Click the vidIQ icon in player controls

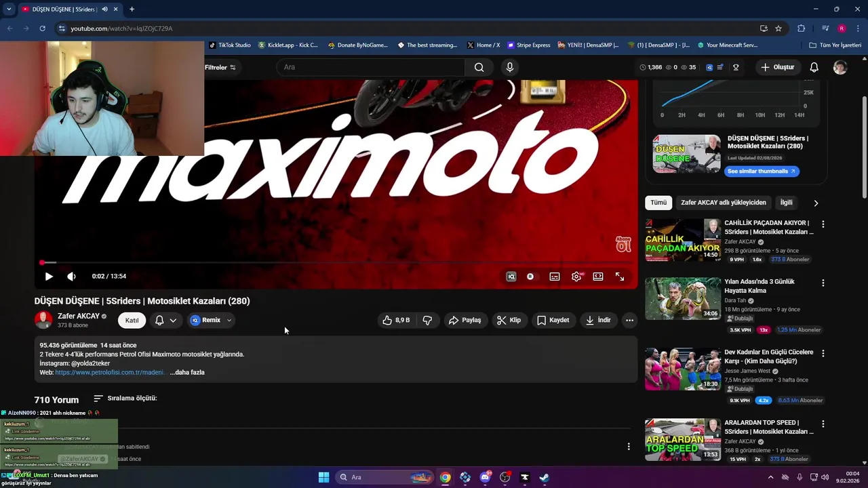pos(511,277)
